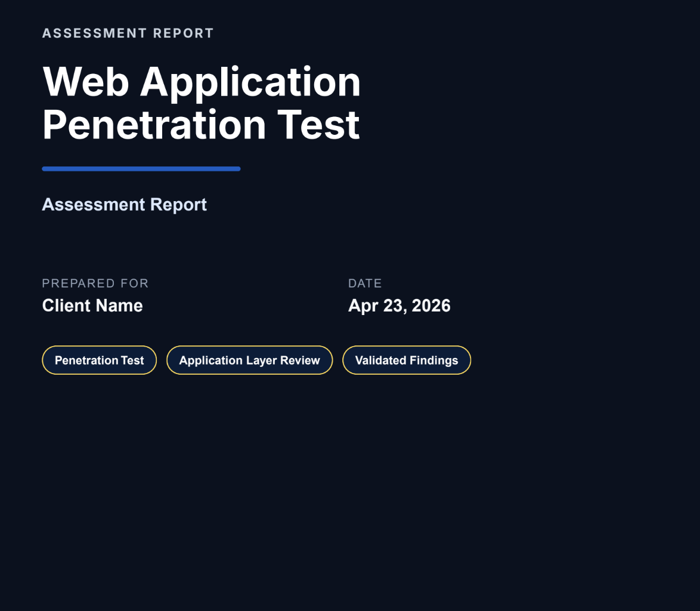Click the Penetration Test tag pill

[99, 360]
